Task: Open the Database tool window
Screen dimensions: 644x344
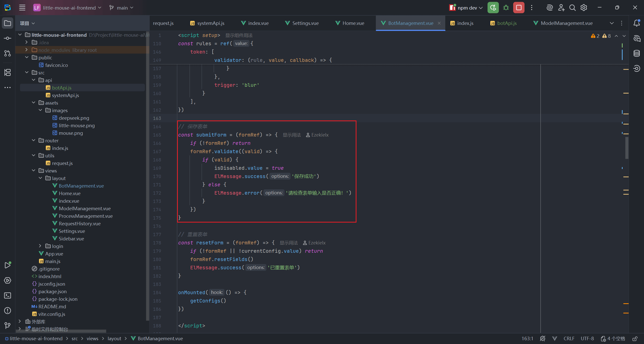Action: pos(637,53)
